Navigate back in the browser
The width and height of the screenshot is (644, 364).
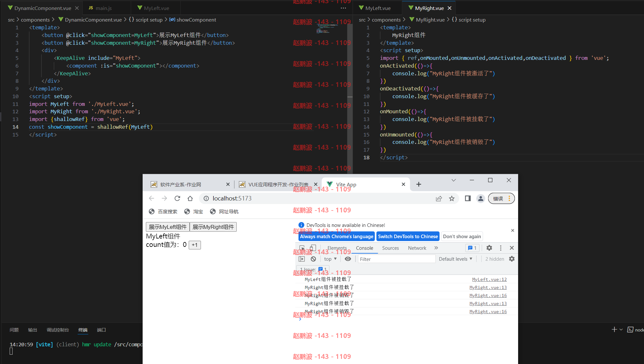pos(151,199)
